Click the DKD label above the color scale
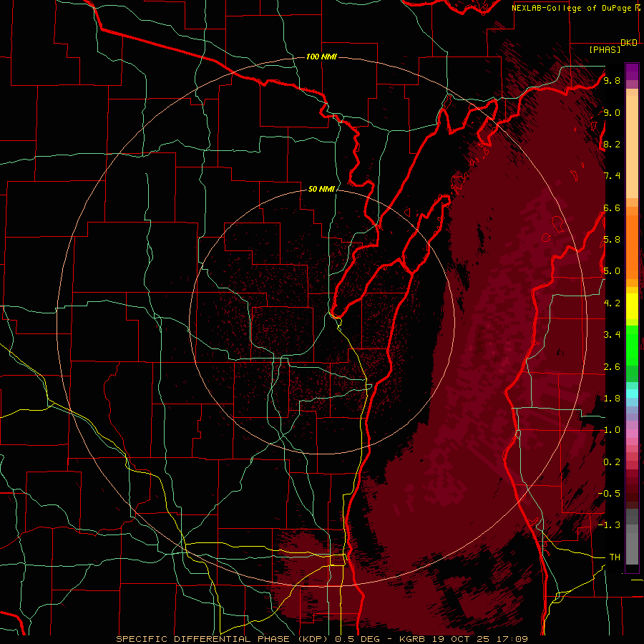This screenshot has height=644, width=644. (629, 43)
